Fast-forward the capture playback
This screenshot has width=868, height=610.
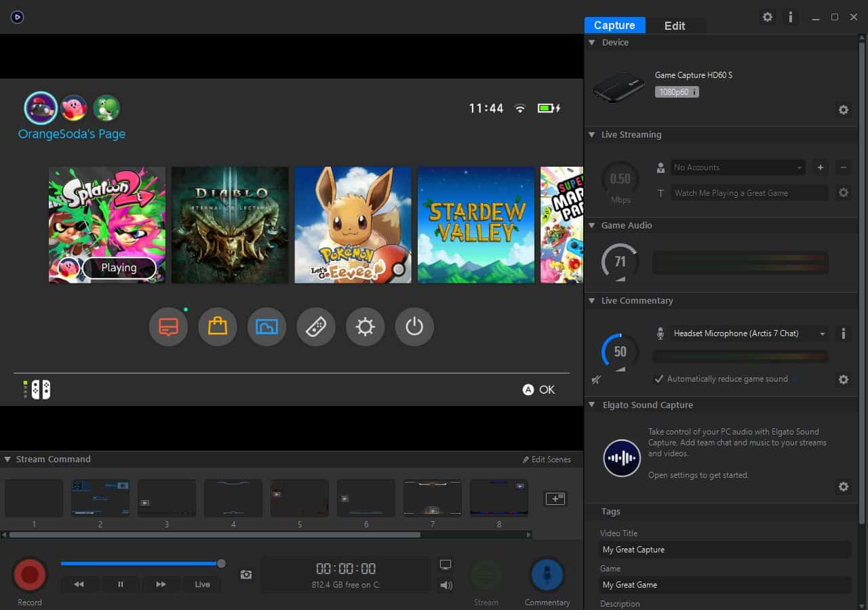(x=161, y=584)
